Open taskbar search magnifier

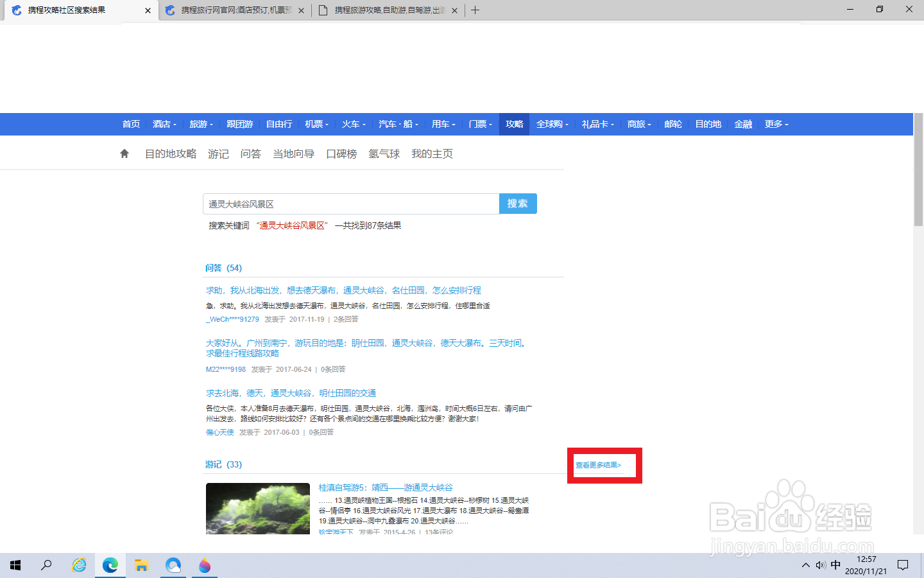[46, 565]
